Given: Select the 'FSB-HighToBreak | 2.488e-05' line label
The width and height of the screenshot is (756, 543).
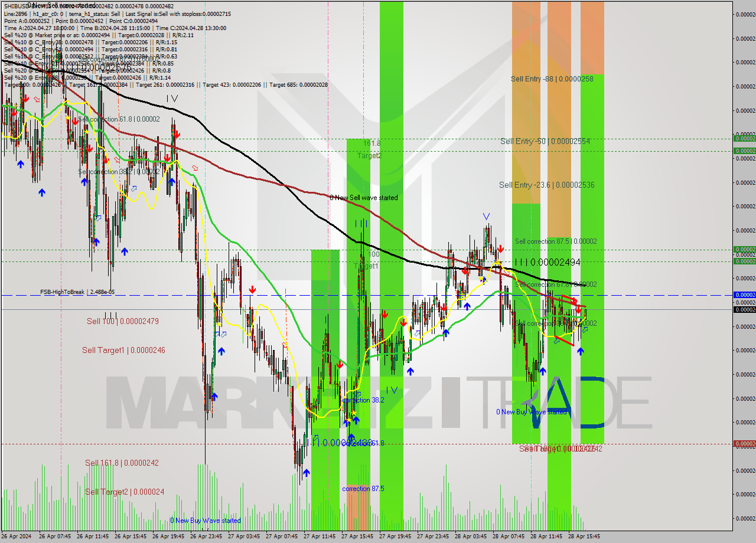Looking at the screenshot, I should click(77, 292).
